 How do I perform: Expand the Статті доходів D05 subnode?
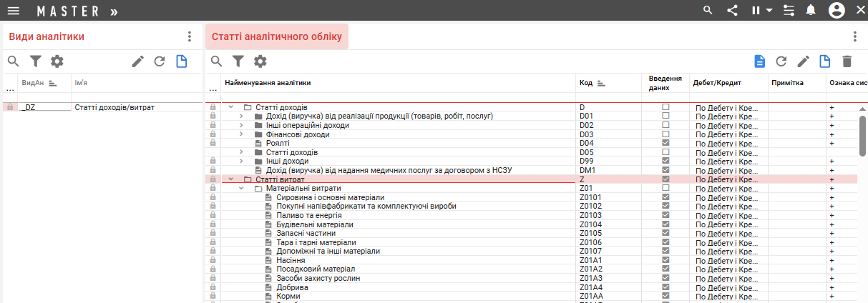(x=242, y=152)
